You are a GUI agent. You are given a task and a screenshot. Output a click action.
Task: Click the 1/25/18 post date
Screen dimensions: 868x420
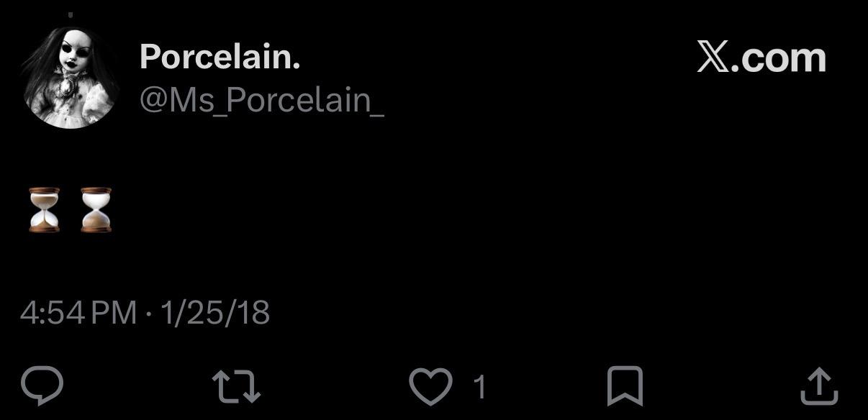pyautogui.click(x=215, y=312)
